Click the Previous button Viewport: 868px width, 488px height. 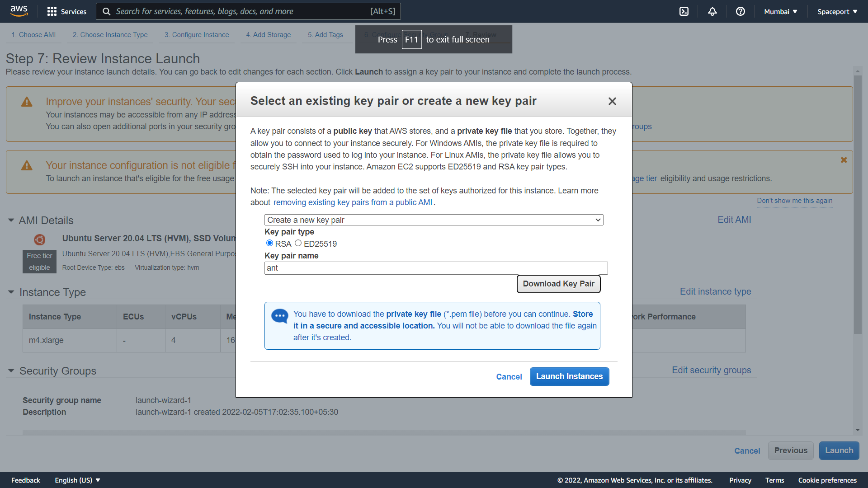[x=791, y=450]
